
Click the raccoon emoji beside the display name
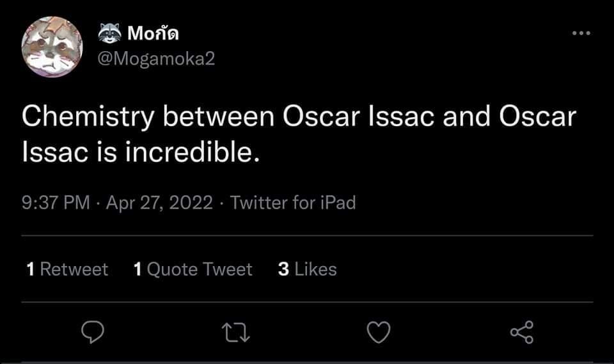110,33
